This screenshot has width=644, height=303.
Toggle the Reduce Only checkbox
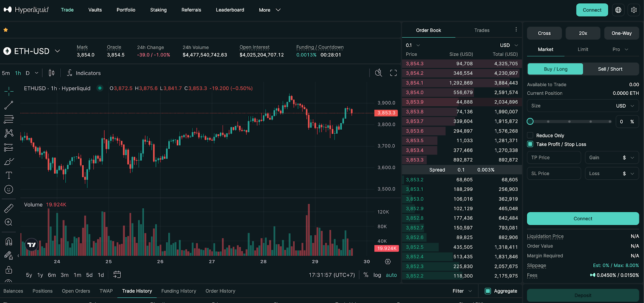click(530, 135)
